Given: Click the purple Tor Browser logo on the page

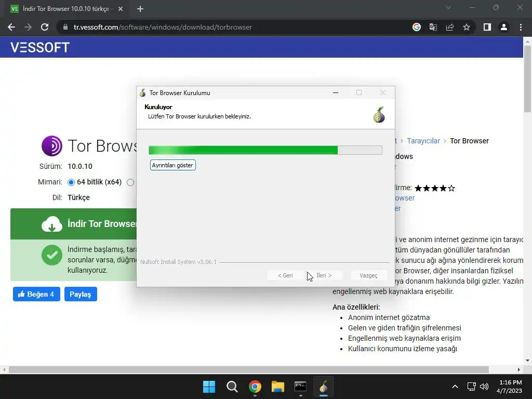Looking at the screenshot, I should pyautogui.click(x=52, y=146).
